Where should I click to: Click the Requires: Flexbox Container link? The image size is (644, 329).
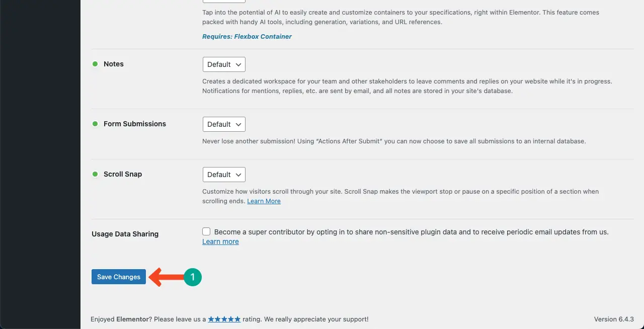[247, 37]
